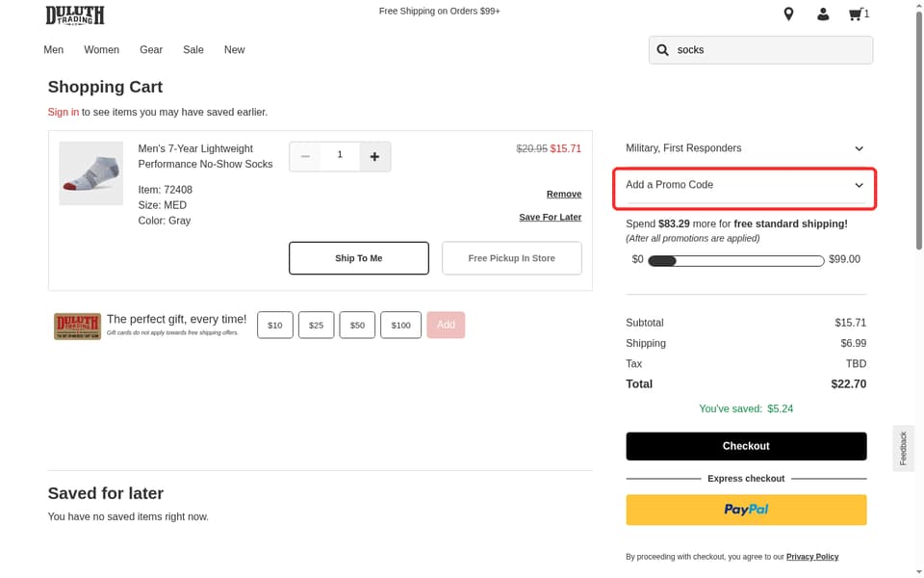Choose the $10 gift card amount
This screenshot has height=578, width=924.
click(x=275, y=325)
